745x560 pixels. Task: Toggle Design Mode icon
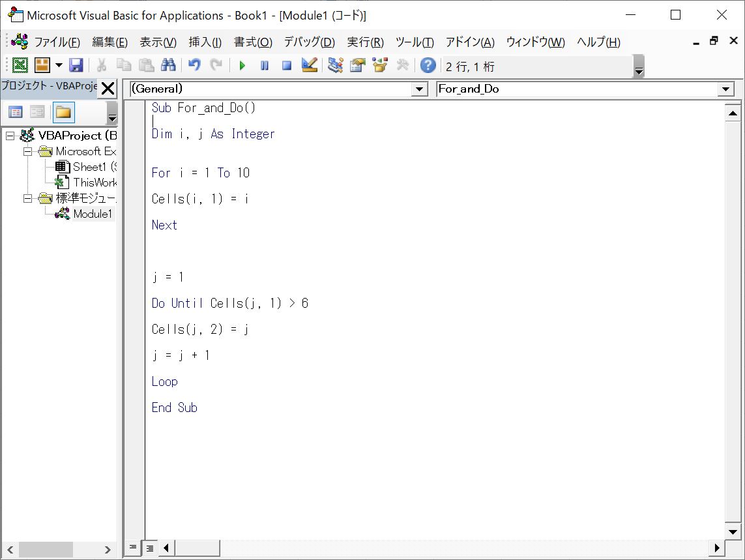pos(310,65)
